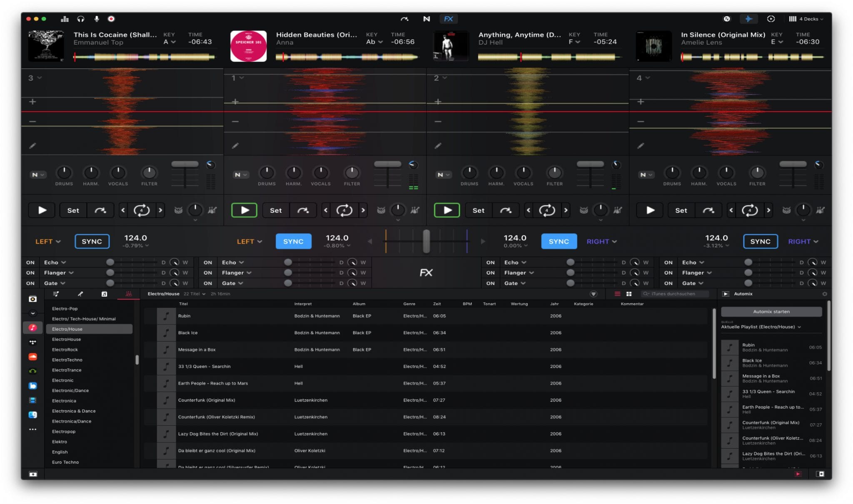853x504 pixels.
Task: Open the 4 Decks layout dropdown
Action: 808,19
